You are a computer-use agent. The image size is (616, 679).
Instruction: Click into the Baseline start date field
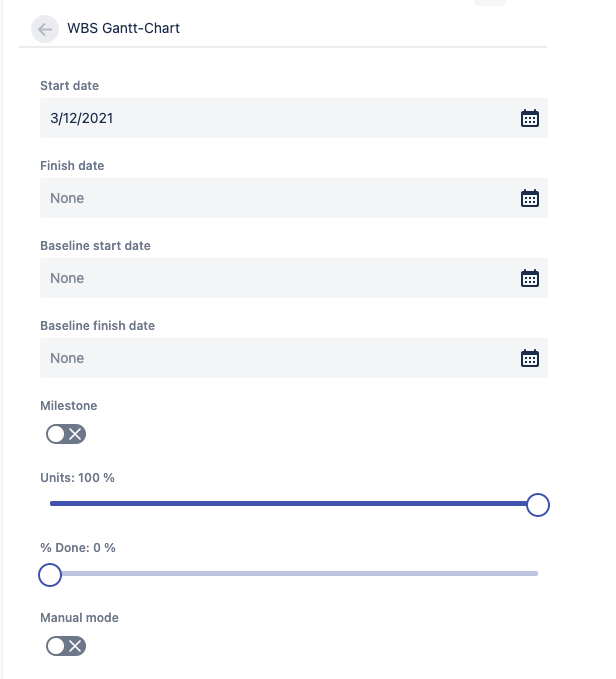pyautogui.click(x=270, y=278)
